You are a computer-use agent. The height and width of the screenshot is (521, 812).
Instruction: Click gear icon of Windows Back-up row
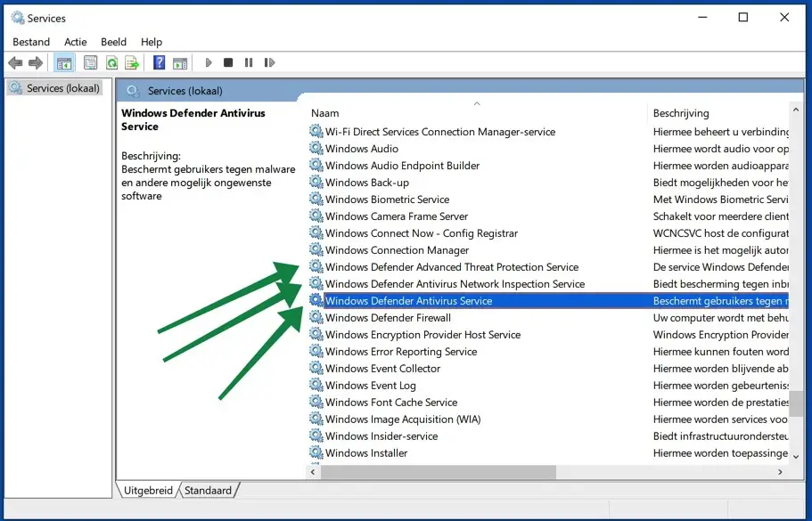click(316, 182)
